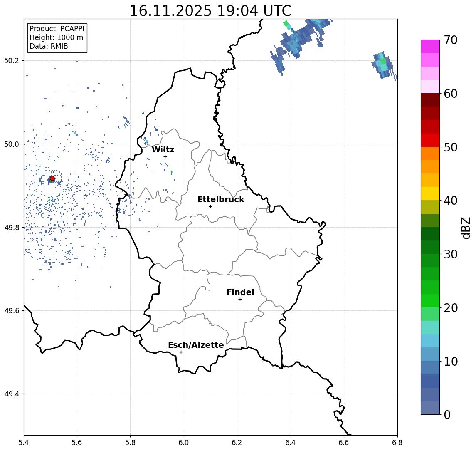This screenshot has width=476, height=451.
Task: Click the colorbar tick label 0
Action: point(447,414)
